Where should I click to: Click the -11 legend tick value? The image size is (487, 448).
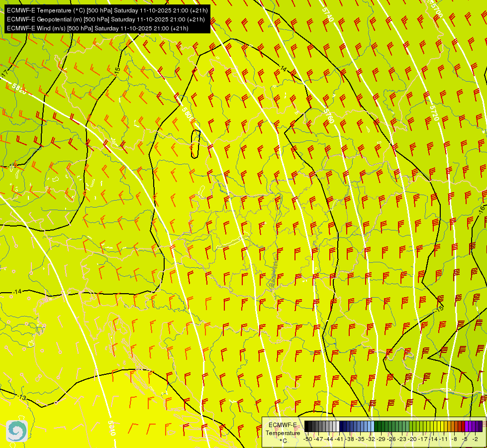444,440
